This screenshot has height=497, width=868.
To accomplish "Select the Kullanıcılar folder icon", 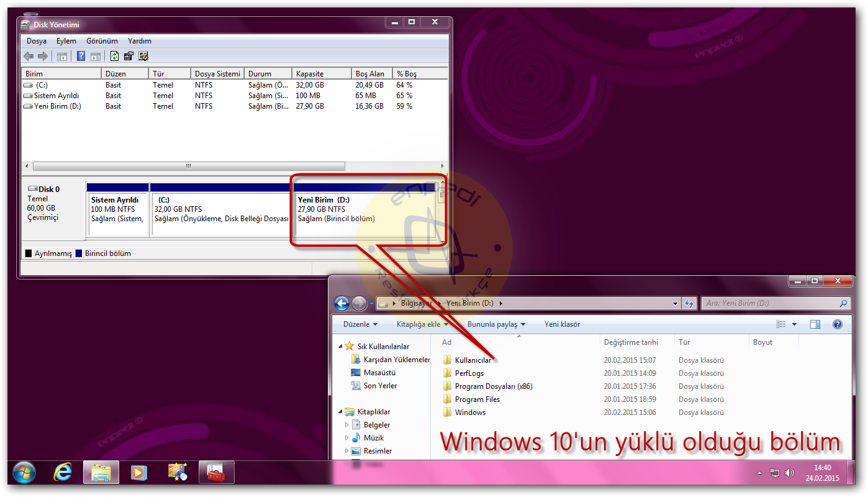I will pos(447,360).
